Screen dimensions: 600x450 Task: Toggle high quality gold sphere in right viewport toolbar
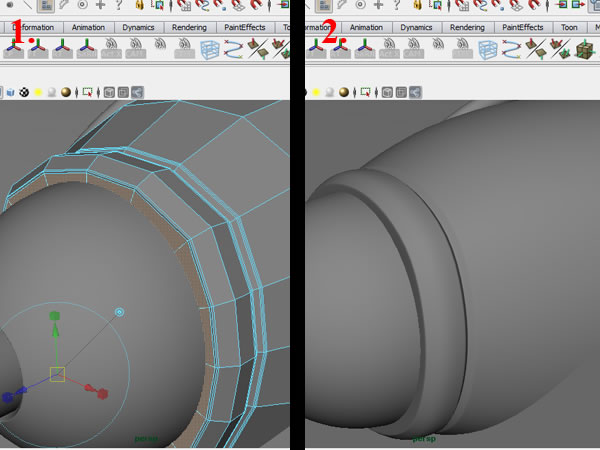[x=344, y=92]
